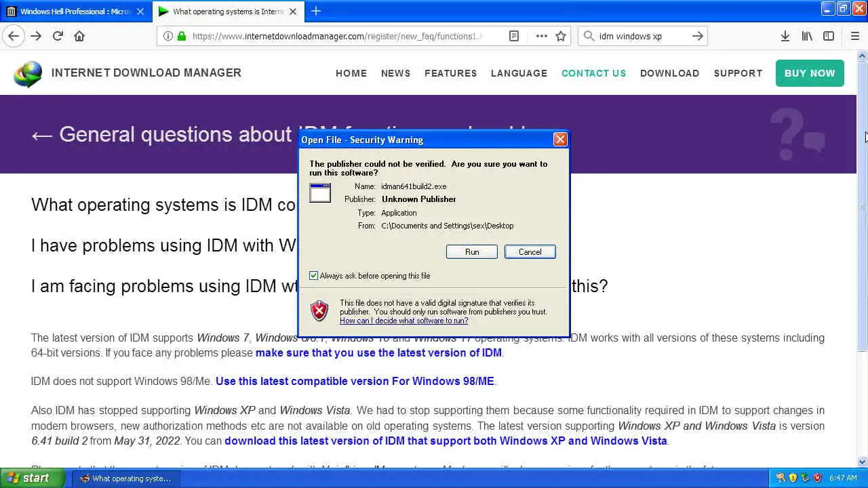Click the scrollbar down arrow
Viewport: 868px width, 488px height.
point(863,462)
